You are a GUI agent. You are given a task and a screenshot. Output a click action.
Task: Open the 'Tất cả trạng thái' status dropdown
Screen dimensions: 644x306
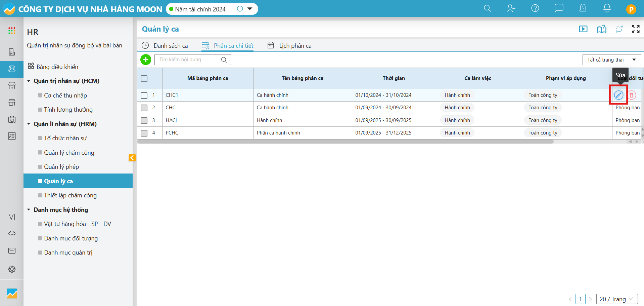[x=611, y=60]
